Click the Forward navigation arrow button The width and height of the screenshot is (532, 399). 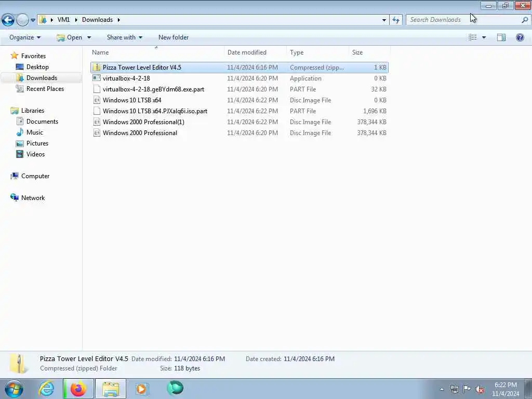pyautogui.click(x=22, y=20)
